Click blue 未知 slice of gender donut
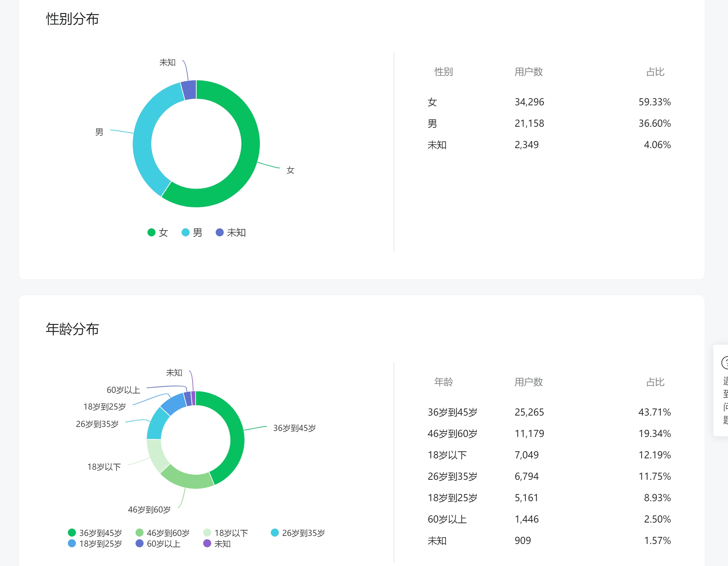Viewport: 728px width, 566px height. pos(189,90)
